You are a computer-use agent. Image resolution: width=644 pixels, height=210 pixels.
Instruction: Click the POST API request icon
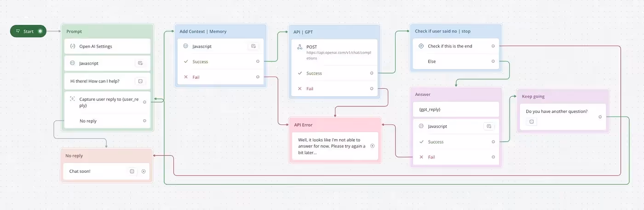pos(300,47)
